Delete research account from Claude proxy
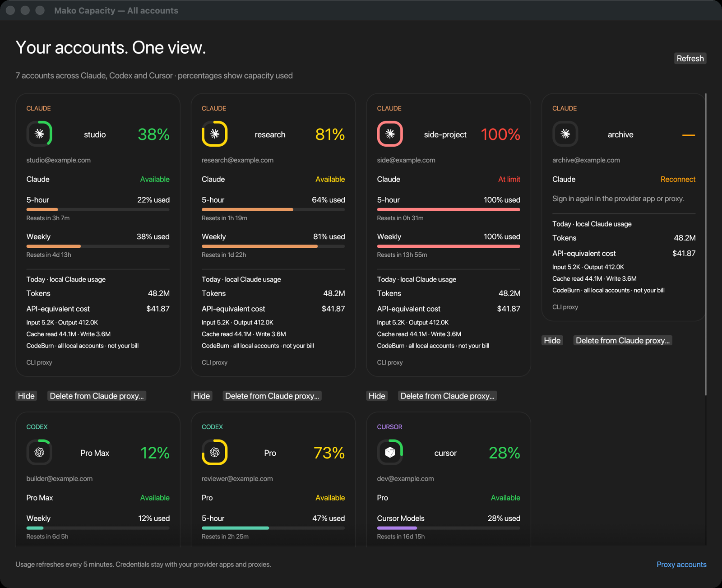This screenshot has height=588, width=722. [272, 396]
